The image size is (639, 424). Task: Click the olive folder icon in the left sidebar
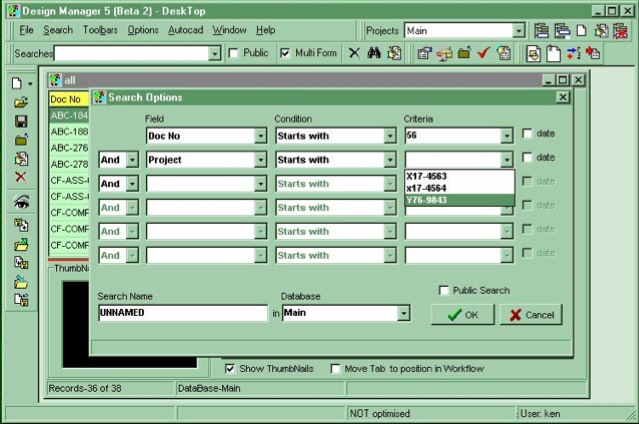coord(21,140)
